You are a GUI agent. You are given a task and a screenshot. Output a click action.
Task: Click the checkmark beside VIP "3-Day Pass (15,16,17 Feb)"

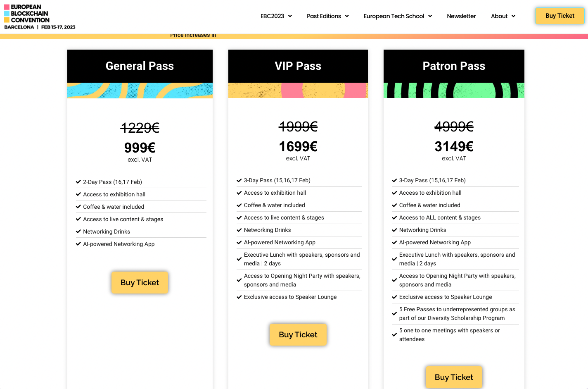[239, 180]
